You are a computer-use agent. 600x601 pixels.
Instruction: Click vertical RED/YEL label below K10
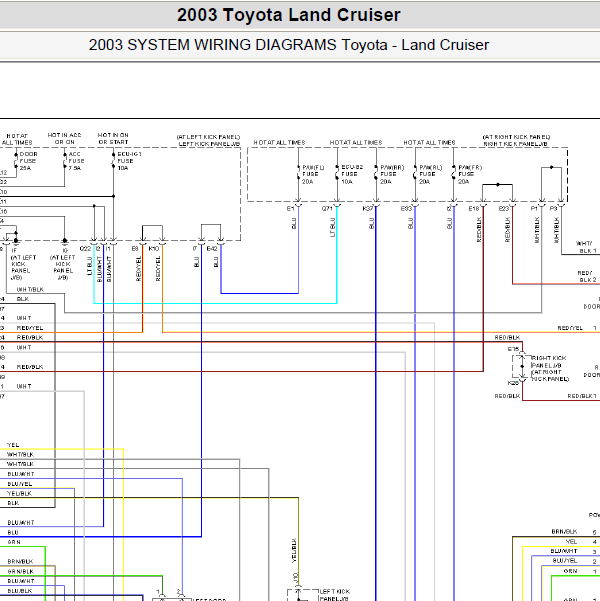(158, 269)
